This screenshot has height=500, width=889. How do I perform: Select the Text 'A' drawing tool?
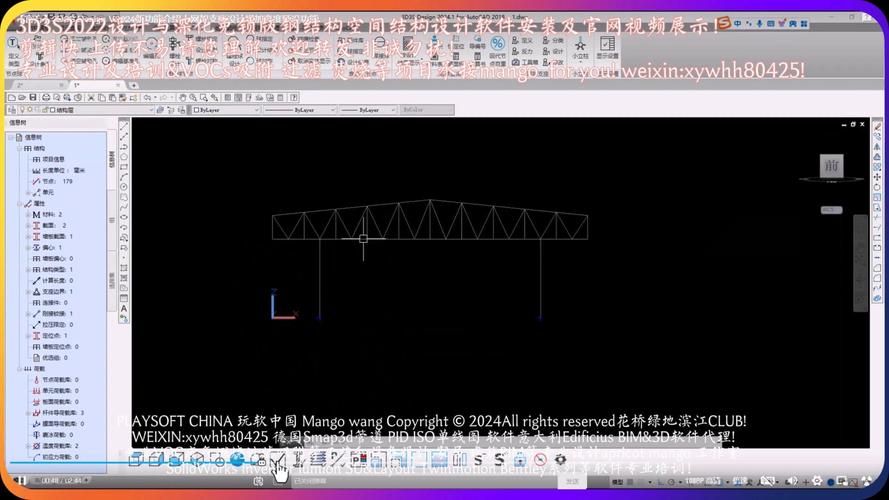click(x=124, y=309)
